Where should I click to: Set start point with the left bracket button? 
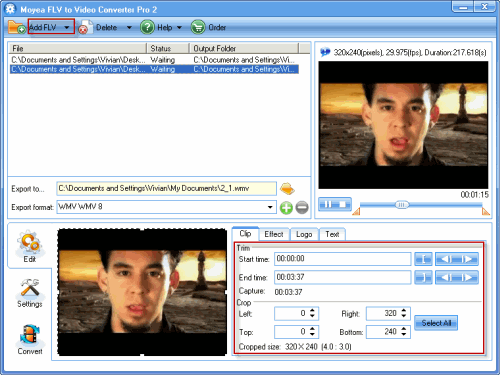[x=423, y=259]
